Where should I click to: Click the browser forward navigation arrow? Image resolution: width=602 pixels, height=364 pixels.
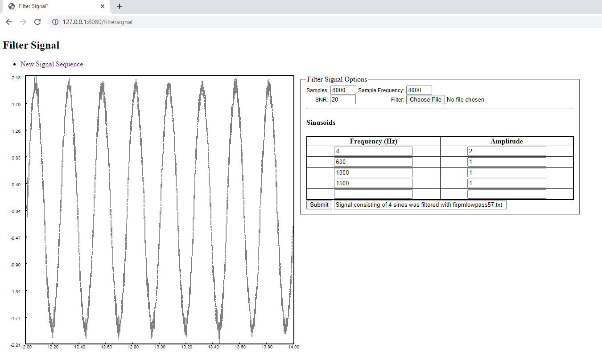point(23,21)
